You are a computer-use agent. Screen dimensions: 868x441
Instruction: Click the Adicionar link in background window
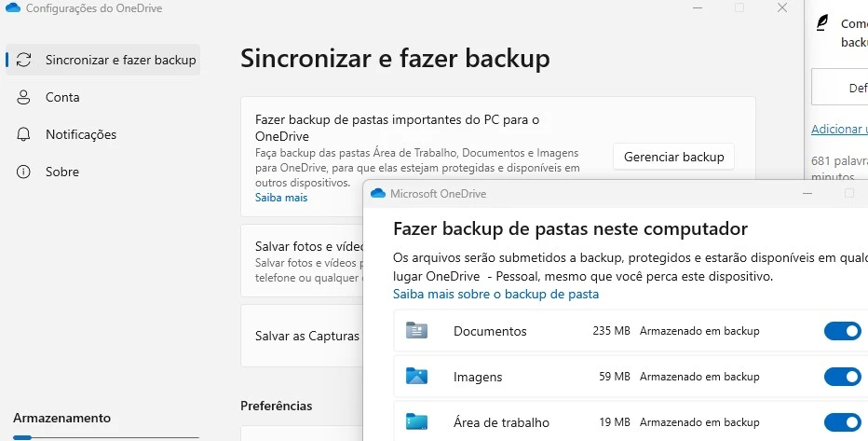pos(839,129)
